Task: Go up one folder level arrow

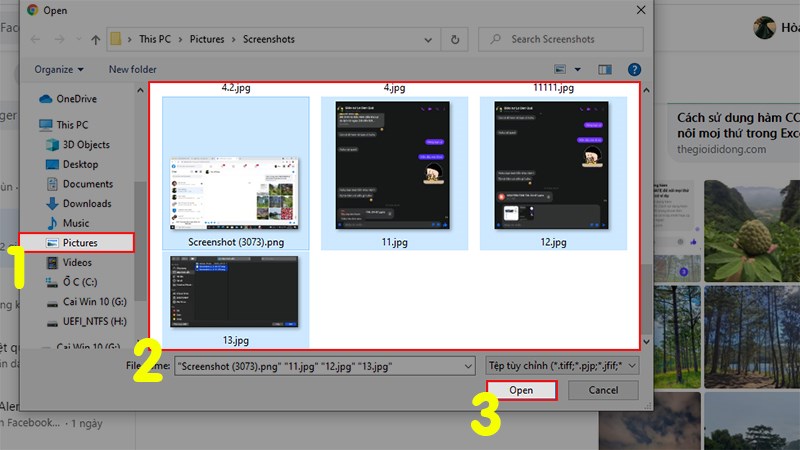Action: [95, 40]
